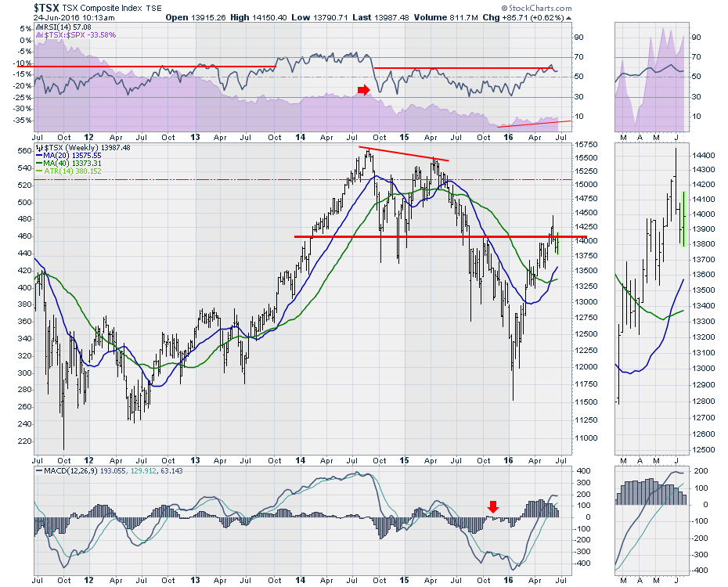Click the 14400 label on zoom panel
The height and width of the screenshot is (587, 728).
point(702,156)
